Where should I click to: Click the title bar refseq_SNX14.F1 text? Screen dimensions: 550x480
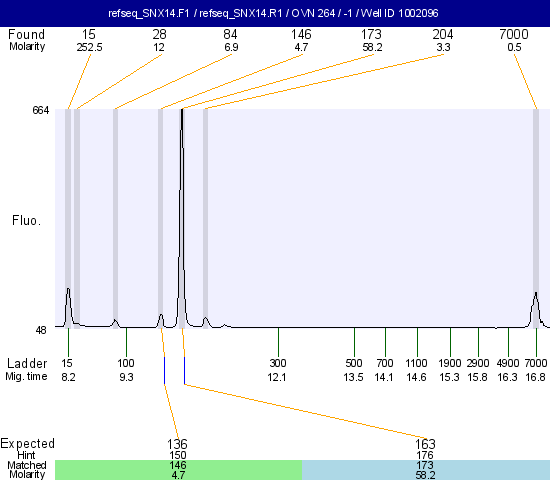149,13
